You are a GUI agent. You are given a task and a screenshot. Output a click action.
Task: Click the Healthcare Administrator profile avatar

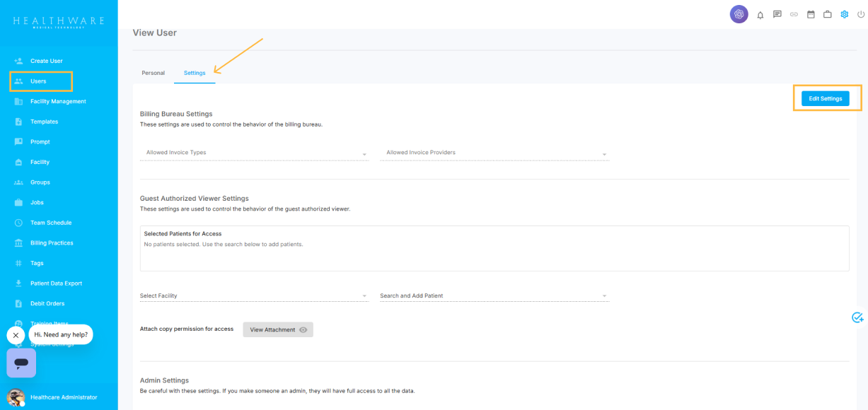pos(16,397)
